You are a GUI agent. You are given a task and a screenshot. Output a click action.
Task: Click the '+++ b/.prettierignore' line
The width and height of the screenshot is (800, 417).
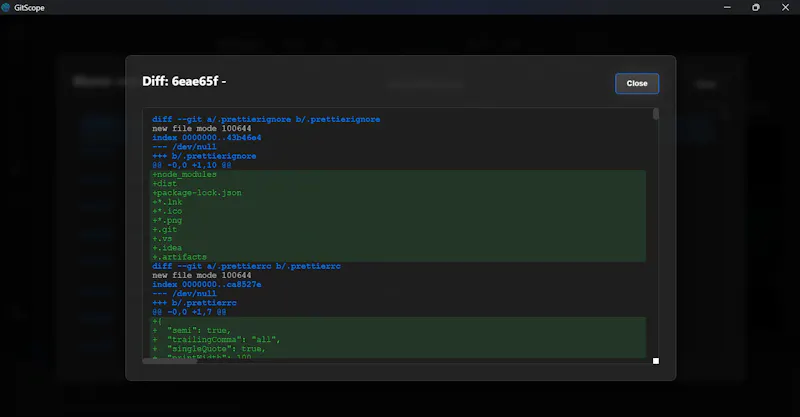pyautogui.click(x=204, y=156)
